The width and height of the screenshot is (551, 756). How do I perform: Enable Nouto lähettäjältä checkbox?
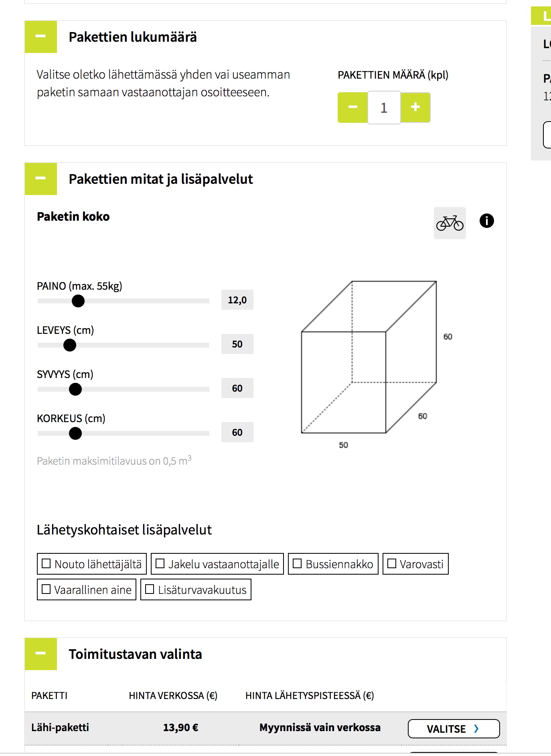pos(47,564)
